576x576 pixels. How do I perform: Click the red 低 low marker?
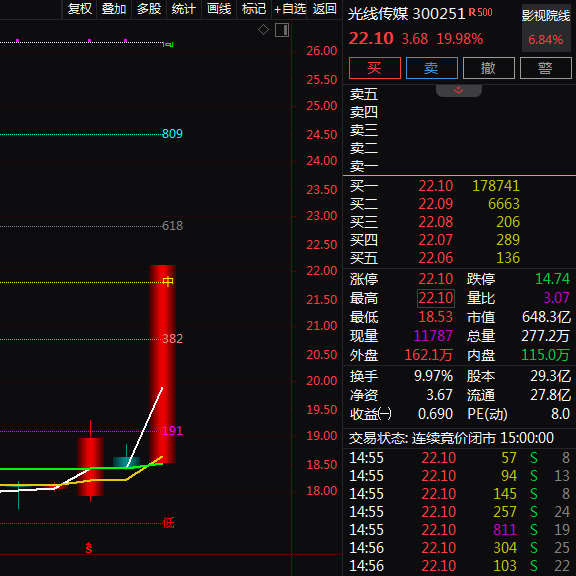pos(168,522)
